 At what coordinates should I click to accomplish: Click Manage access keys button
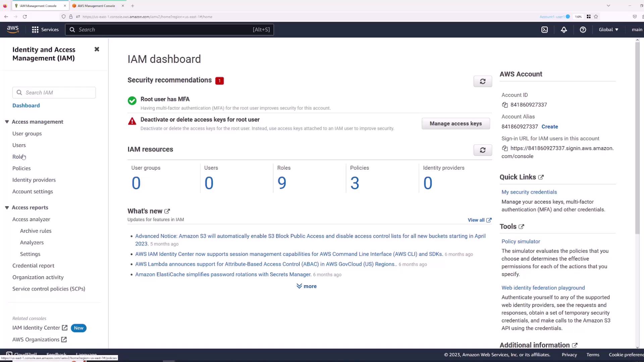pos(455,124)
